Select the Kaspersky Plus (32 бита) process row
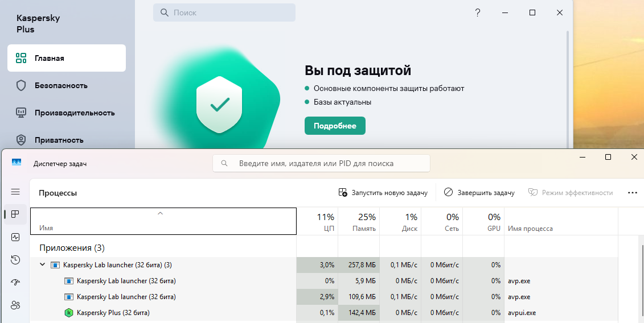Image resolution: width=644 pixels, height=323 pixels. pyautogui.click(x=323, y=313)
